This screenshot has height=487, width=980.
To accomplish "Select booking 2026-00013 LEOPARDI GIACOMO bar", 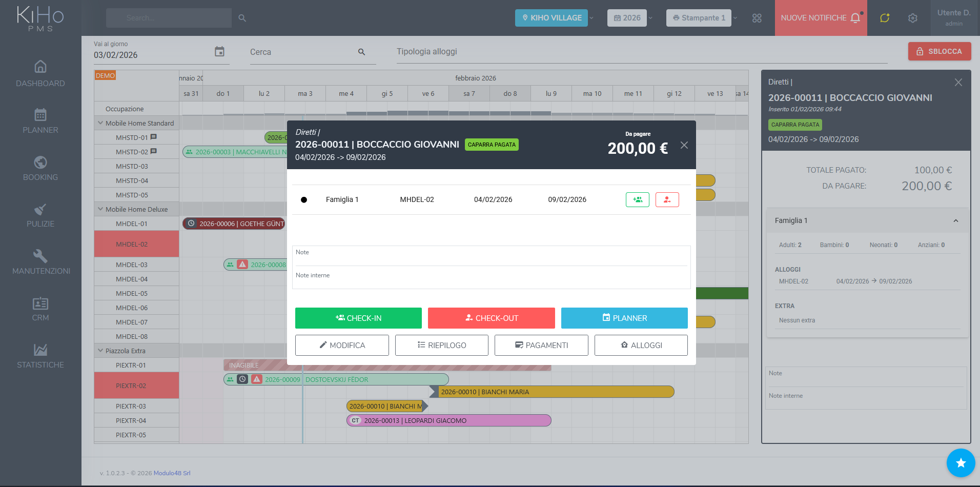I will [x=448, y=420].
